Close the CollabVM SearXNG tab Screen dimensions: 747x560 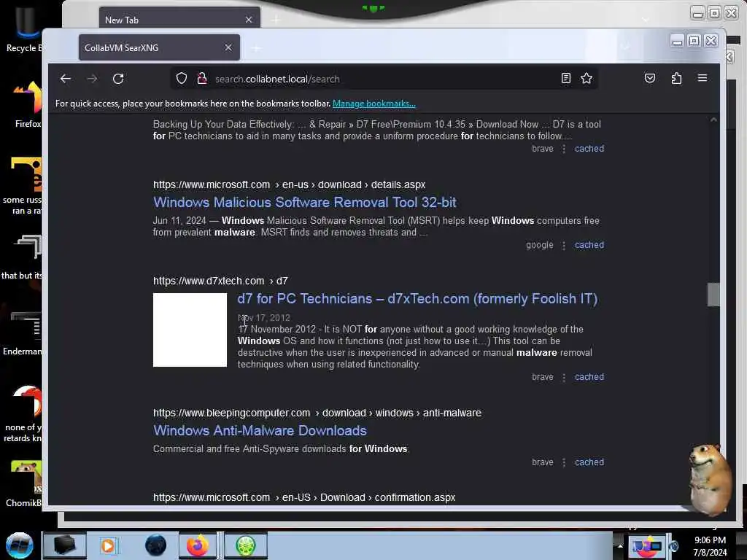tap(228, 47)
